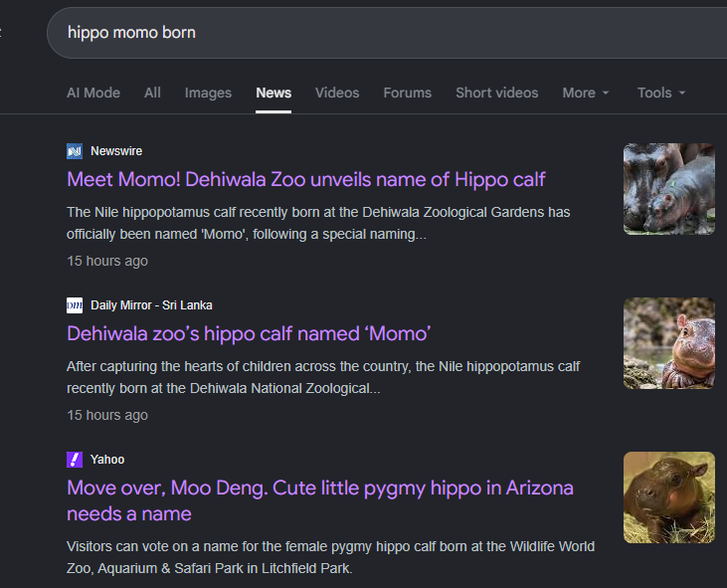Click the Daily Mirror favicon icon
This screenshot has height=588, width=727.
pos(75,305)
